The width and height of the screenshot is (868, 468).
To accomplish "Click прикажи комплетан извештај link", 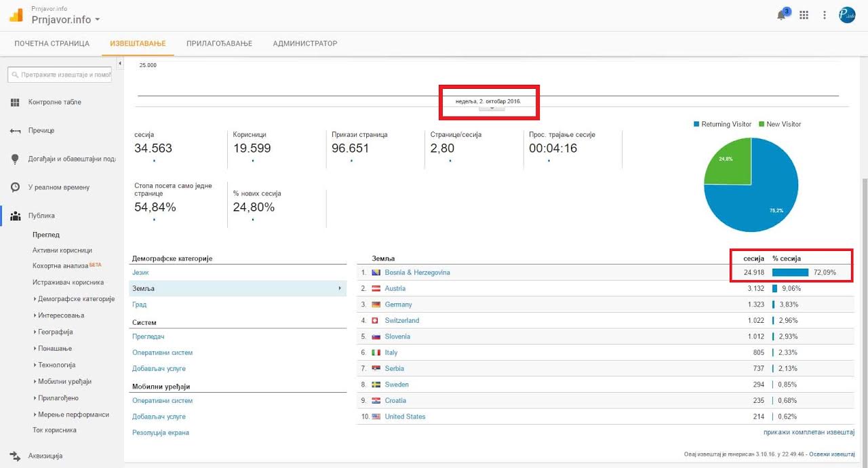I will (x=809, y=432).
